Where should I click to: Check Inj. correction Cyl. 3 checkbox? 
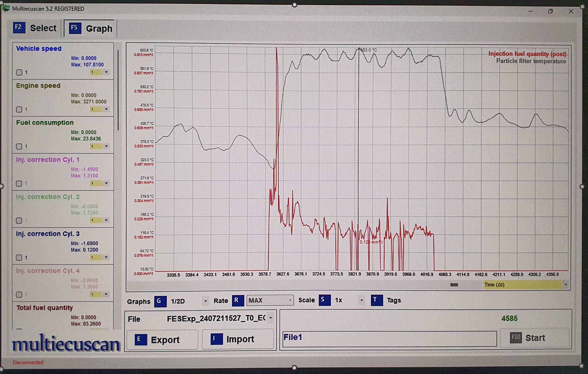[x=19, y=258]
